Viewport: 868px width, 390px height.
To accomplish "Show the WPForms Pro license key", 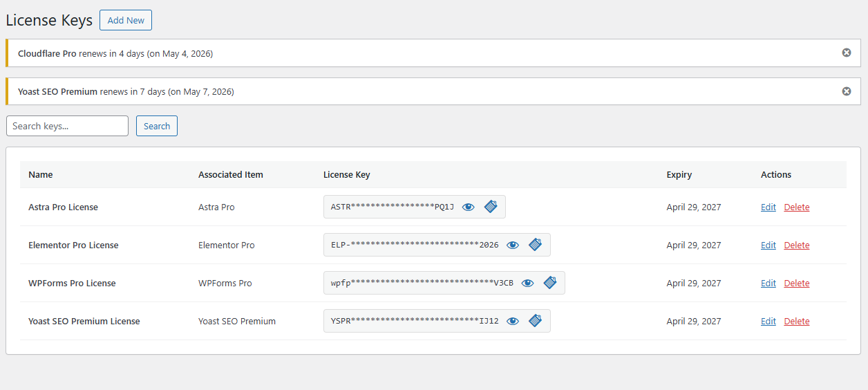I will [528, 283].
